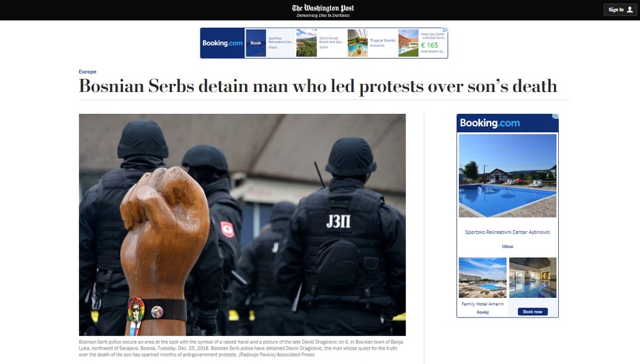Click the user profile icon beside Sign In
Screen dimensions: 640x364
[629, 10]
